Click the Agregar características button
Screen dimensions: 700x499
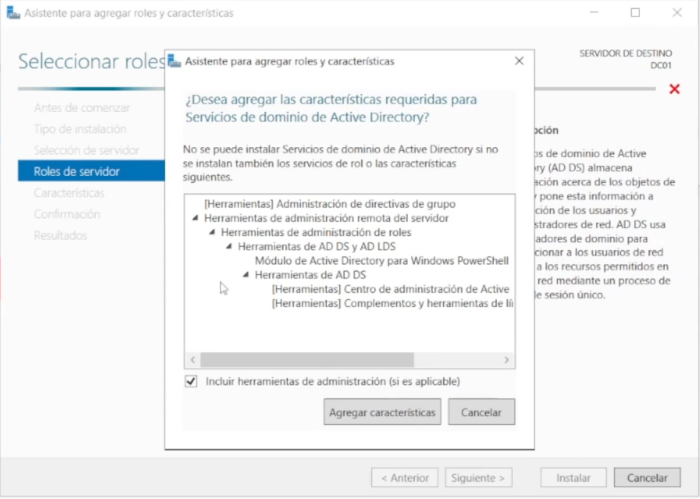382,412
